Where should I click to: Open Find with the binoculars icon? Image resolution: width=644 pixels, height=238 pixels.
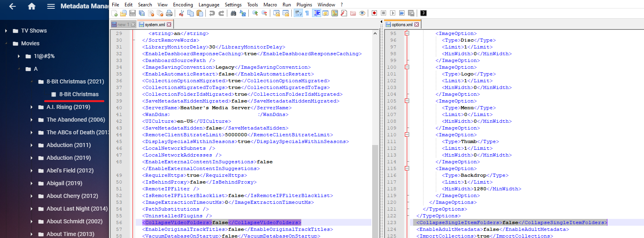click(233, 13)
